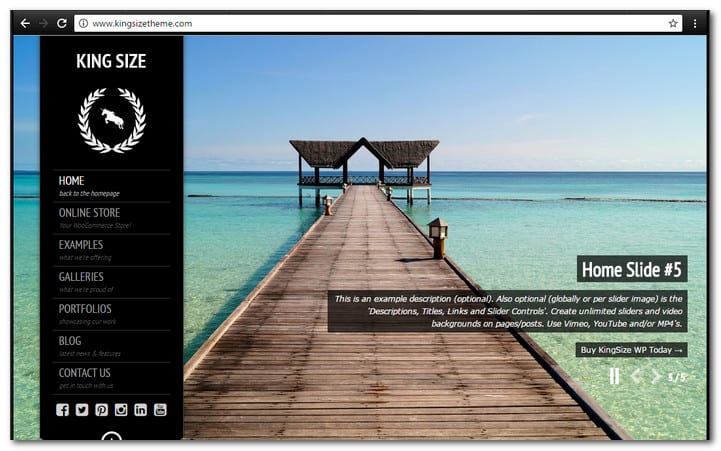Open the Twitter social icon

point(82,410)
